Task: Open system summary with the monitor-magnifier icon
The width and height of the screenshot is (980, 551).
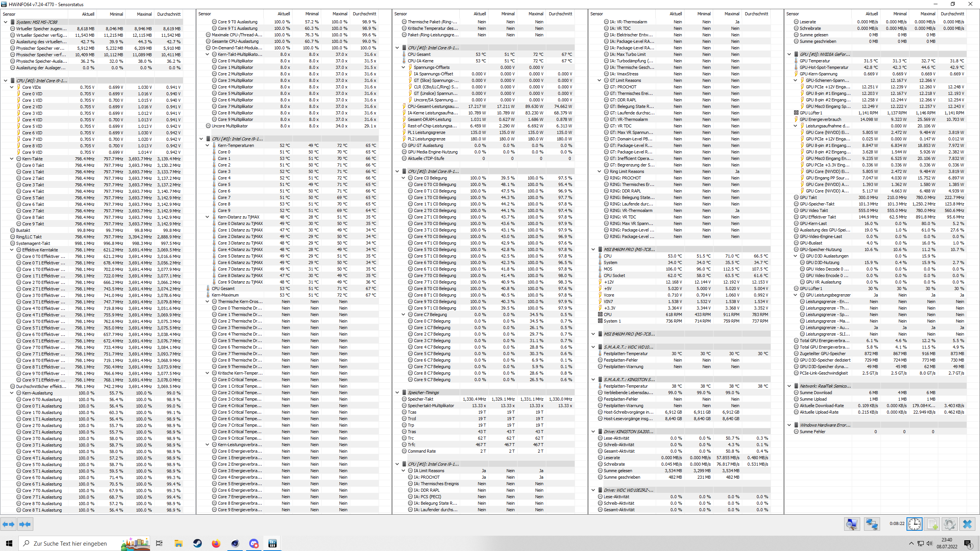Action: pos(852,524)
